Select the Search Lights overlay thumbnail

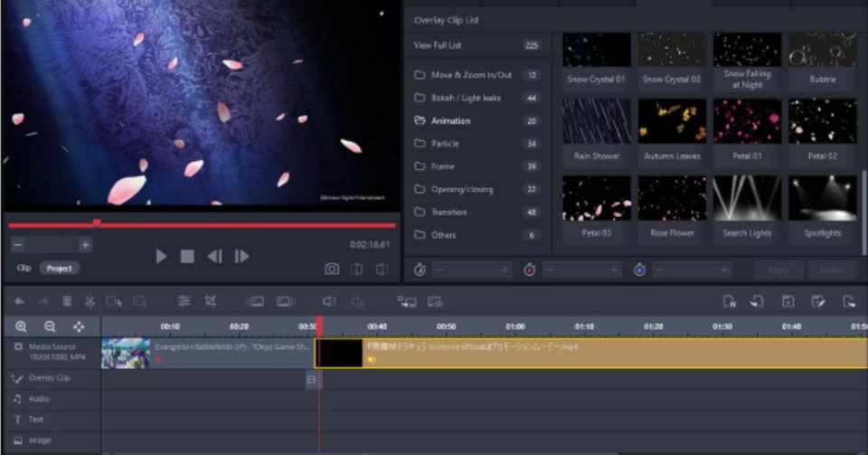[748, 199]
